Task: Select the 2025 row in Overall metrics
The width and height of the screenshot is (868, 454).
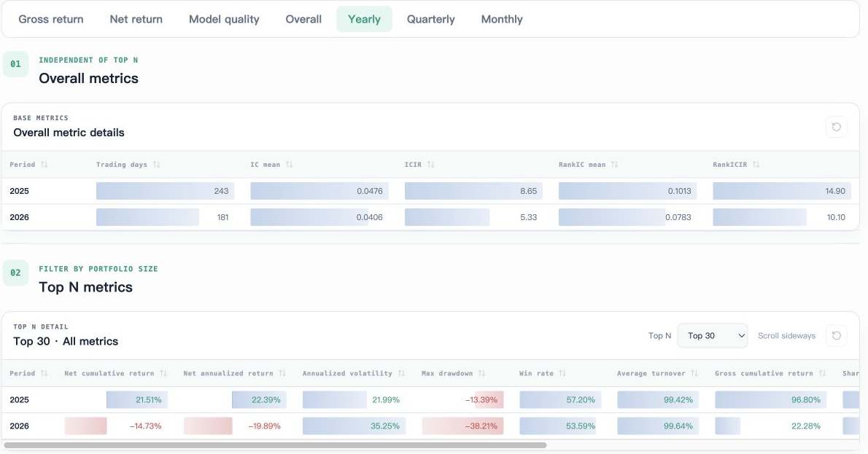Action: point(430,191)
